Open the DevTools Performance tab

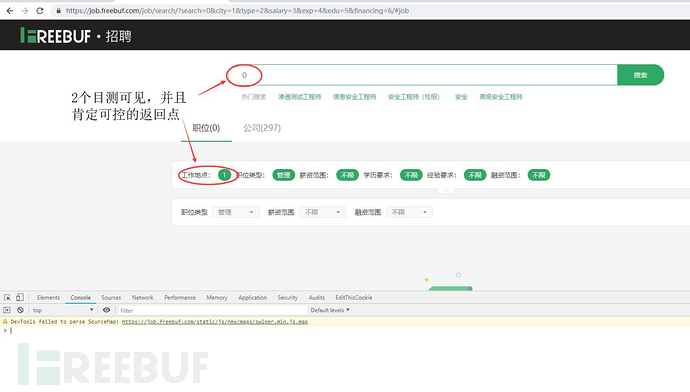[x=180, y=298]
